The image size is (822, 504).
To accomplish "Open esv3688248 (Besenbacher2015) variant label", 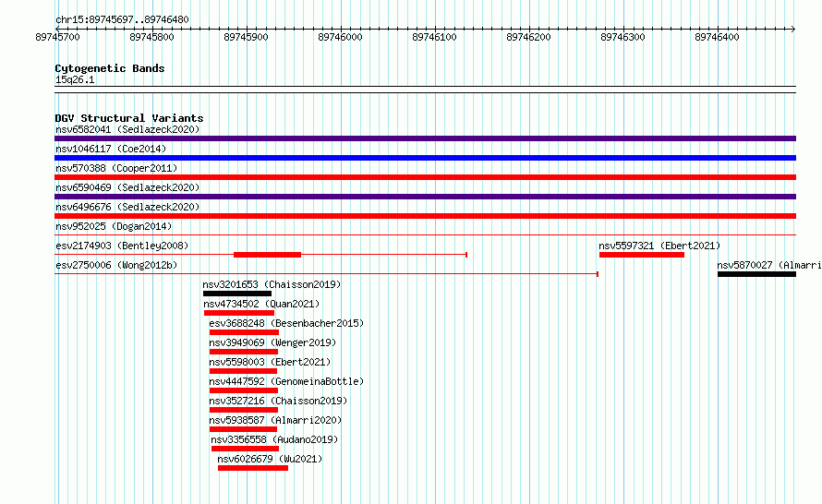I will click(x=286, y=323).
